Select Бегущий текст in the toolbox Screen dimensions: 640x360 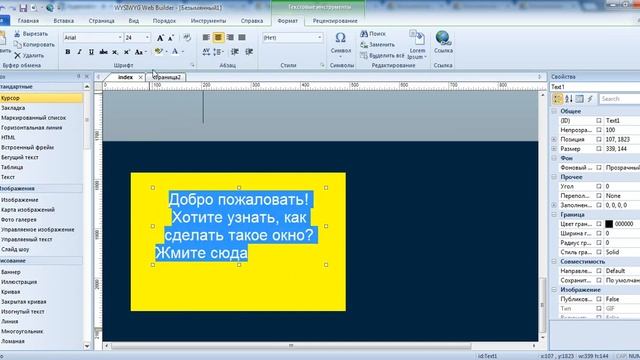click(x=20, y=157)
